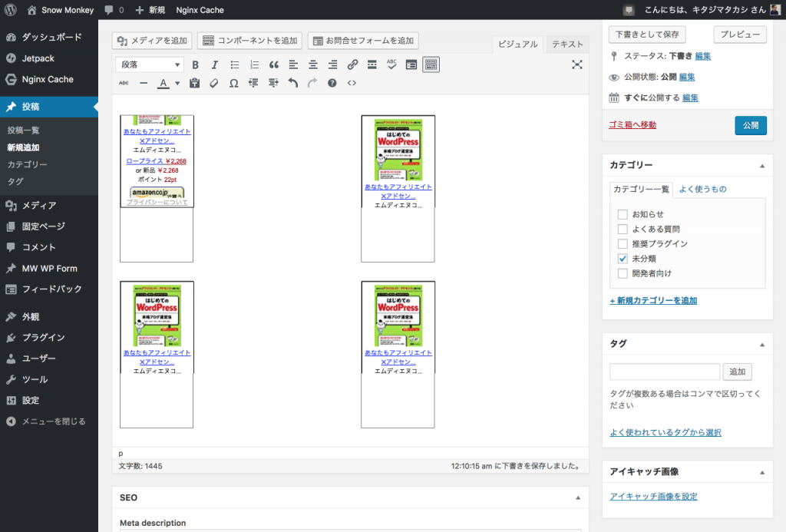Focus the tag input field
The height and width of the screenshot is (532, 786).
(665, 372)
